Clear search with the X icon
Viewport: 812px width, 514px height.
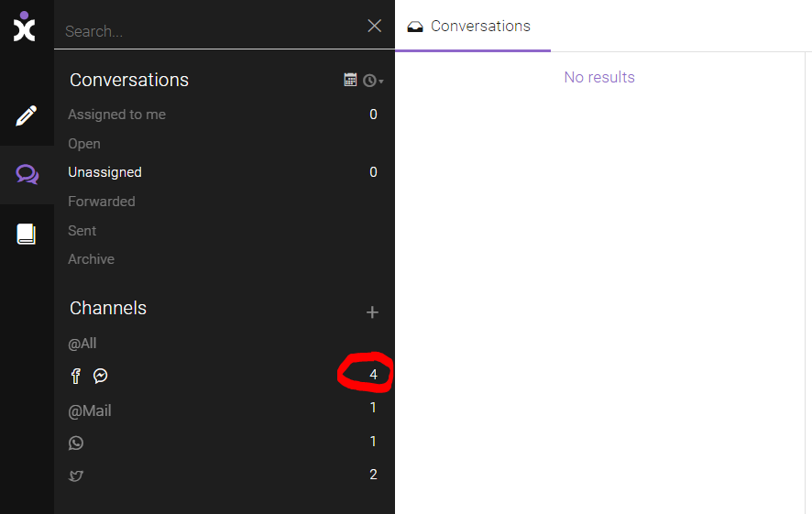click(375, 26)
